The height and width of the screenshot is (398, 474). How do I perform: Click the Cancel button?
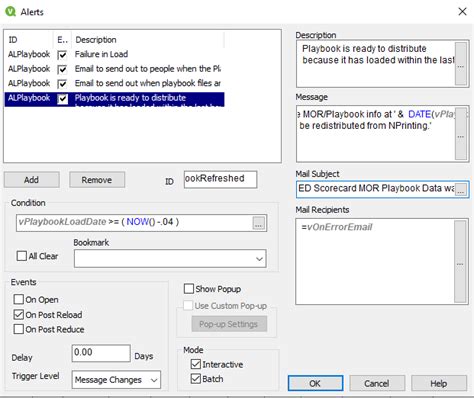(377, 383)
